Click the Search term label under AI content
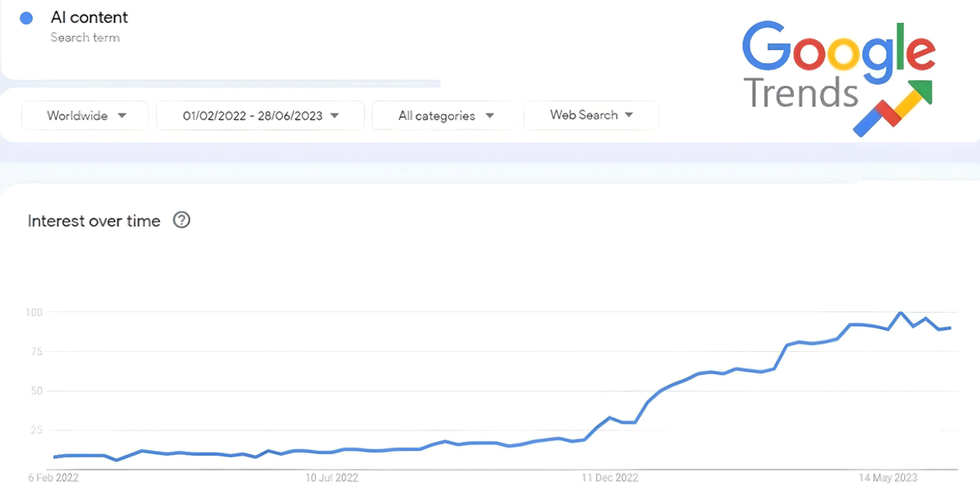This screenshot has height=490, width=980. 85,37
